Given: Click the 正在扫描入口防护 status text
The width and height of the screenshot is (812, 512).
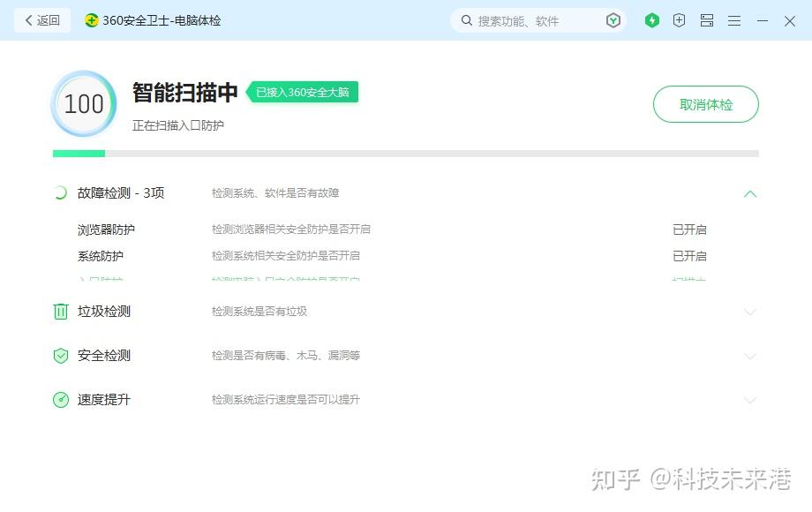Looking at the screenshot, I should [x=178, y=125].
